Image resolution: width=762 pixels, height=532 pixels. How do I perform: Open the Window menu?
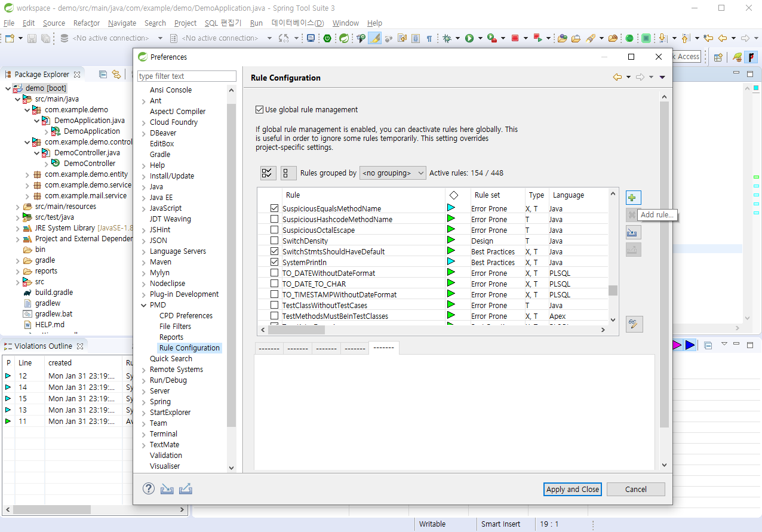click(x=345, y=23)
